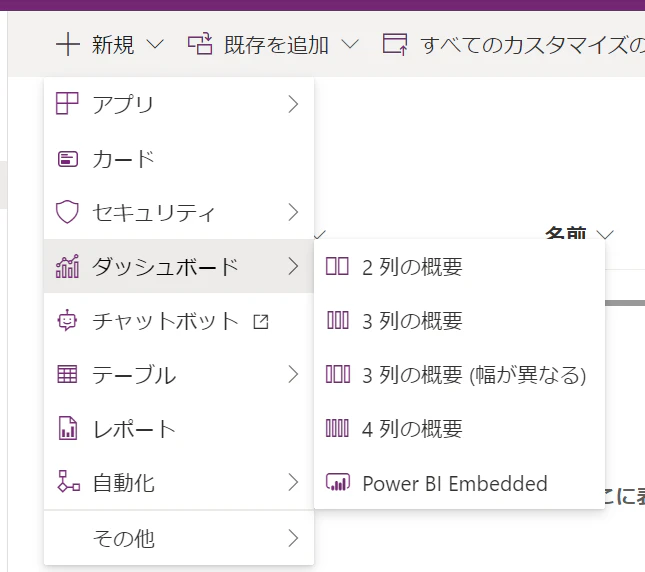Click the Power BI Embedded icon
Image resolution: width=645 pixels, height=572 pixels.
click(x=338, y=482)
